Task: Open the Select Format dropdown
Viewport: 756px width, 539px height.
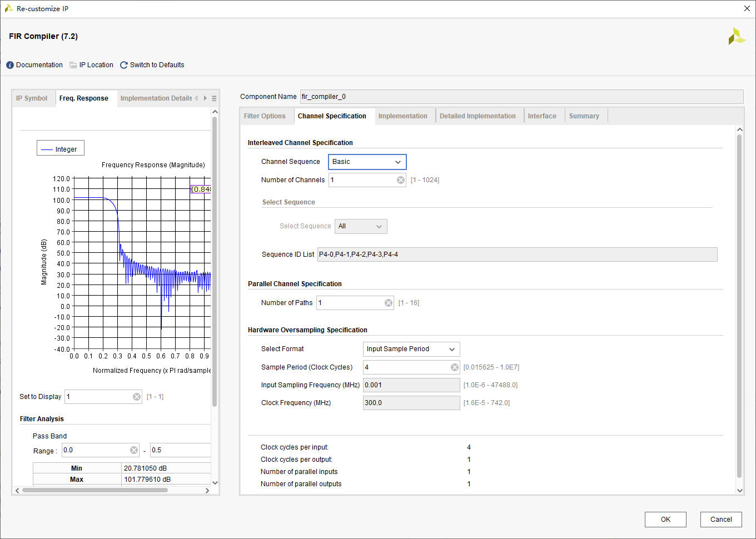Action: click(x=411, y=349)
